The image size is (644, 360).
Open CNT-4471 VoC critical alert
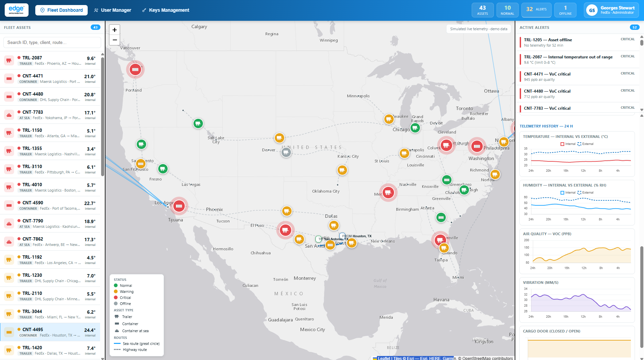[577, 76]
